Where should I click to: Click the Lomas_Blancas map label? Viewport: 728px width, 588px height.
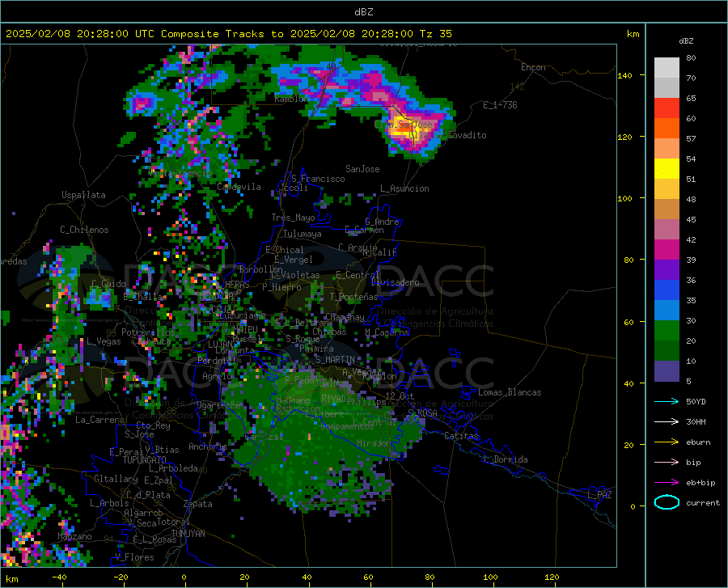[510, 392]
